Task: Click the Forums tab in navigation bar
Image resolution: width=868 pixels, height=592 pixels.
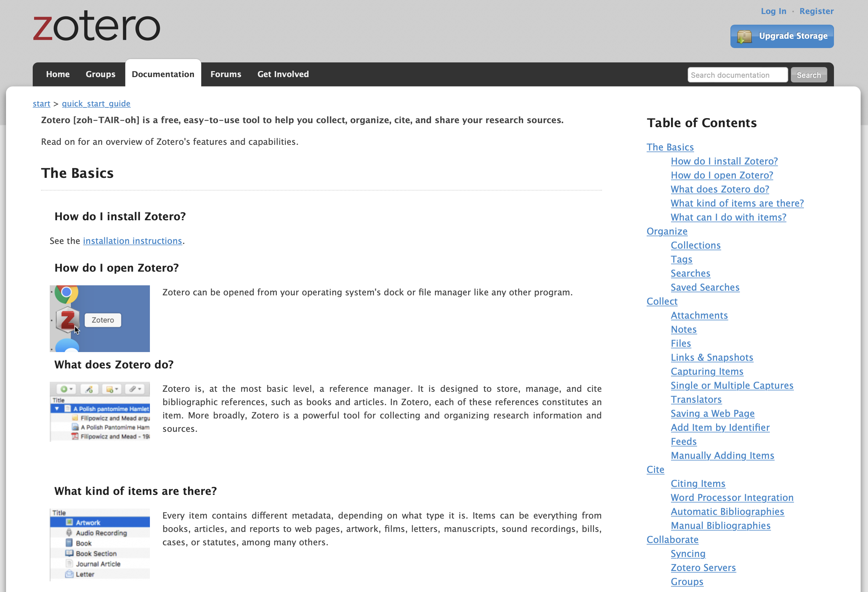Action: [226, 74]
